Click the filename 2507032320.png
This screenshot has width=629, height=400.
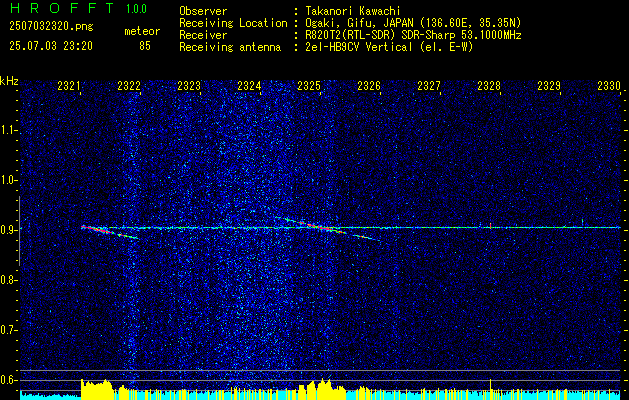(x=51, y=27)
